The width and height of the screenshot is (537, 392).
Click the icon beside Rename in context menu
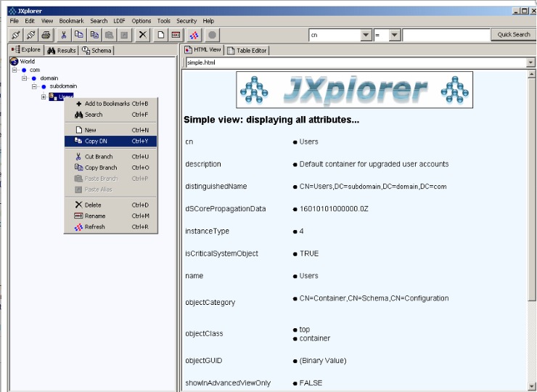coord(79,216)
